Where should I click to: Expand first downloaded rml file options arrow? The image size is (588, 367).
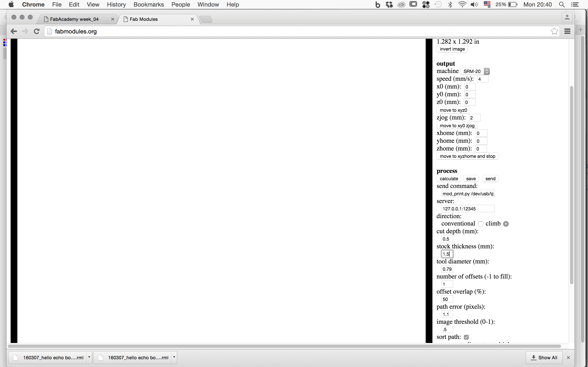tap(89, 357)
